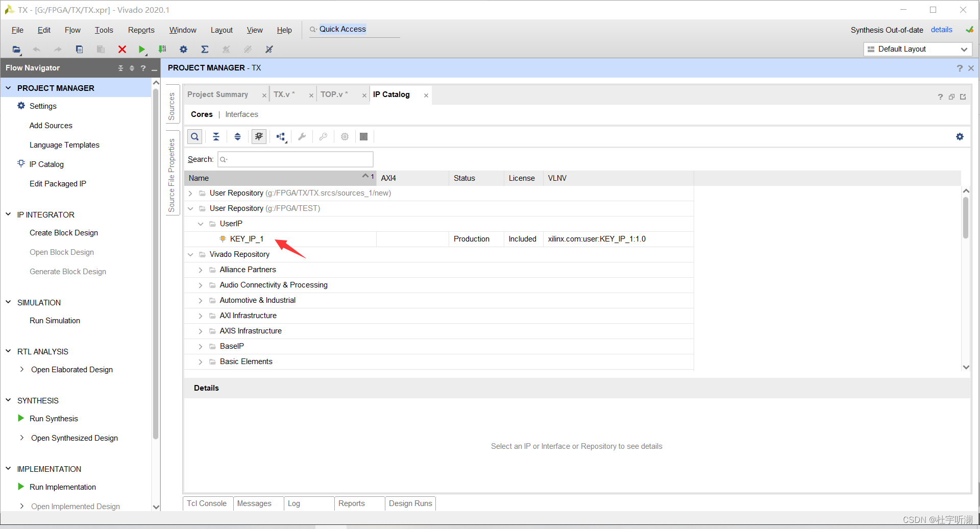The image size is (980, 529).
Task: Minimize the Flow Navigator panel
Action: (x=154, y=68)
